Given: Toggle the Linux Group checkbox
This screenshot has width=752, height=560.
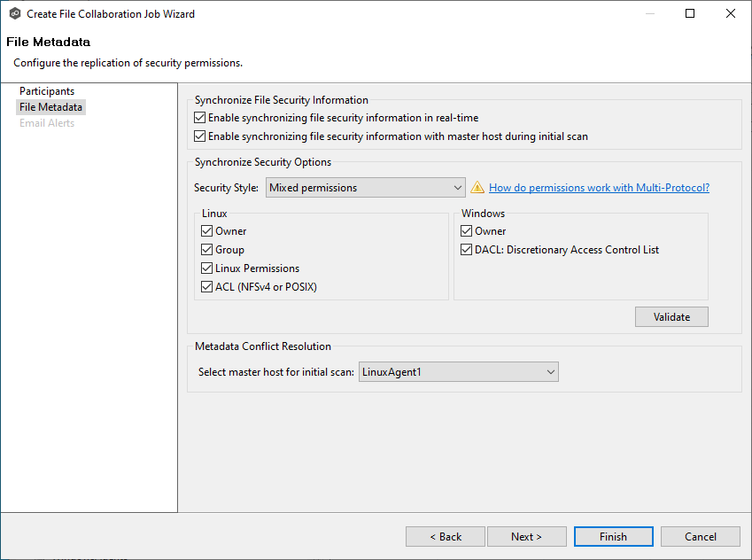Looking at the screenshot, I should (207, 250).
